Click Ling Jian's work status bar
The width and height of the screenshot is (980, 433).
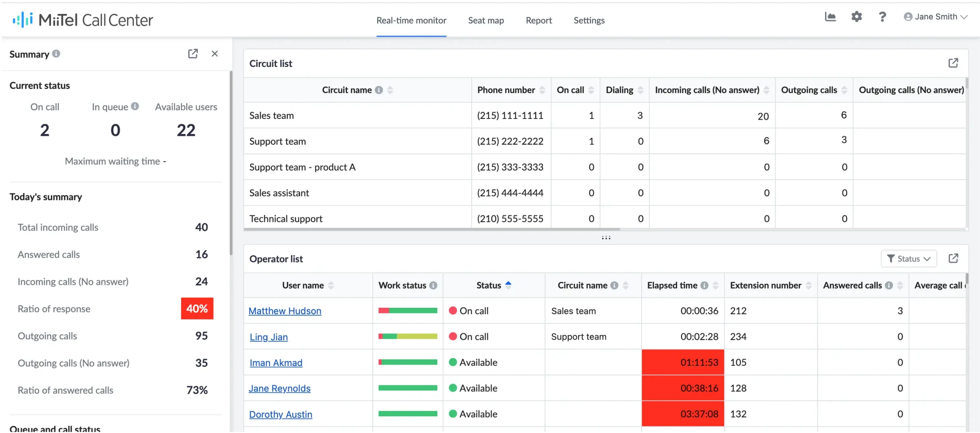(408, 337)
